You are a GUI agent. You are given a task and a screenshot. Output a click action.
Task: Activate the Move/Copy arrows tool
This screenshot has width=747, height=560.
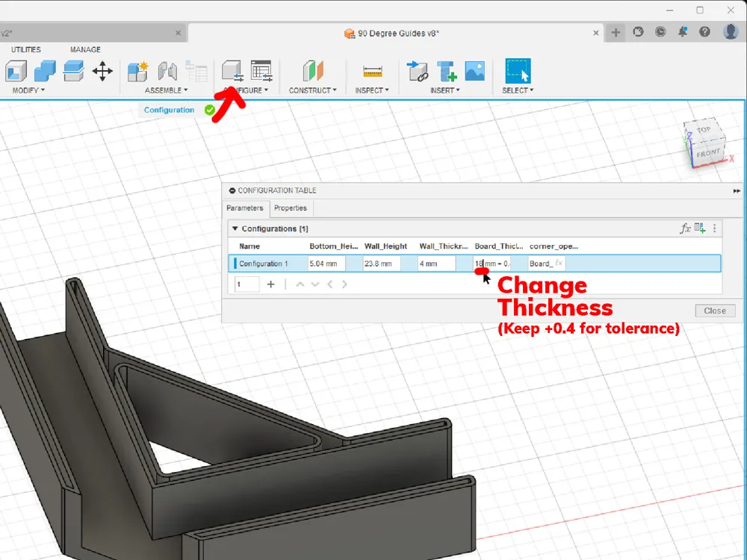point(102,72)
